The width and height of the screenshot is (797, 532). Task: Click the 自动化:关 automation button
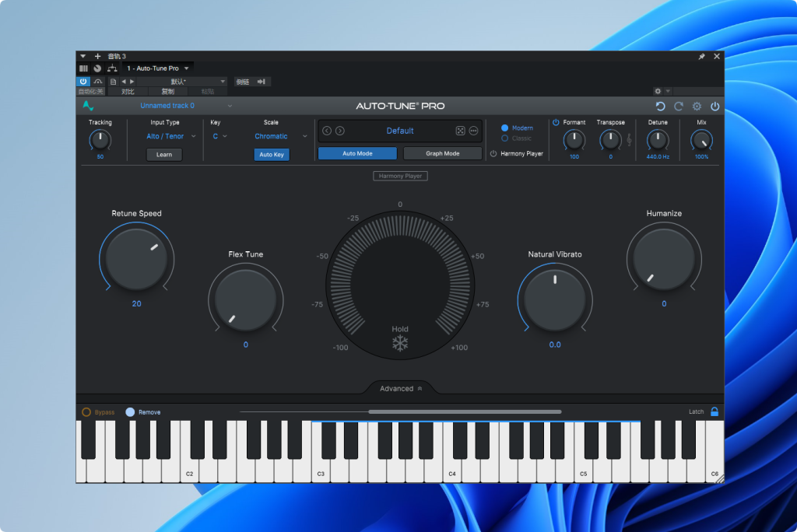91,92
